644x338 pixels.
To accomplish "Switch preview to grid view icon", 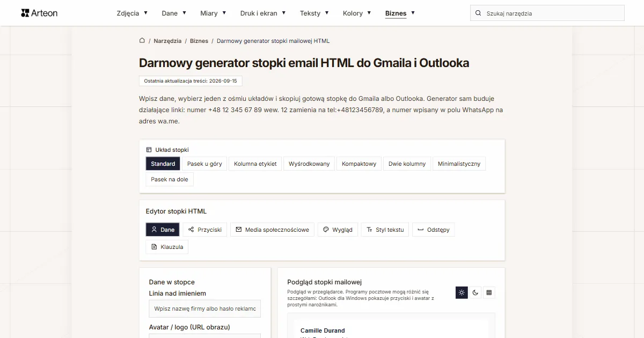I will pyautogui.click(x=489, y=292).
